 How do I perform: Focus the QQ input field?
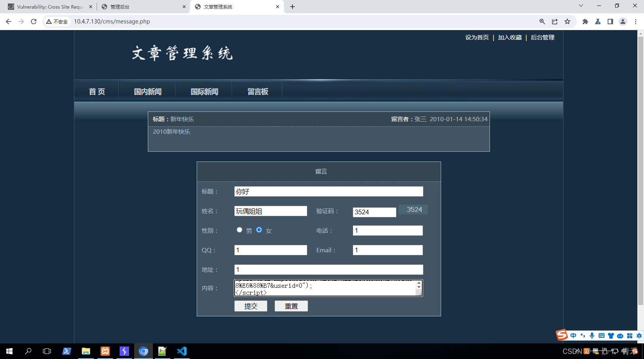click(271, 250)
